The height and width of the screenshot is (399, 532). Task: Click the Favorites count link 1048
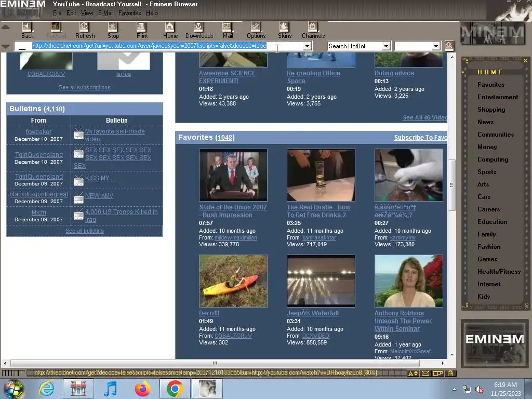coord(225,137)
